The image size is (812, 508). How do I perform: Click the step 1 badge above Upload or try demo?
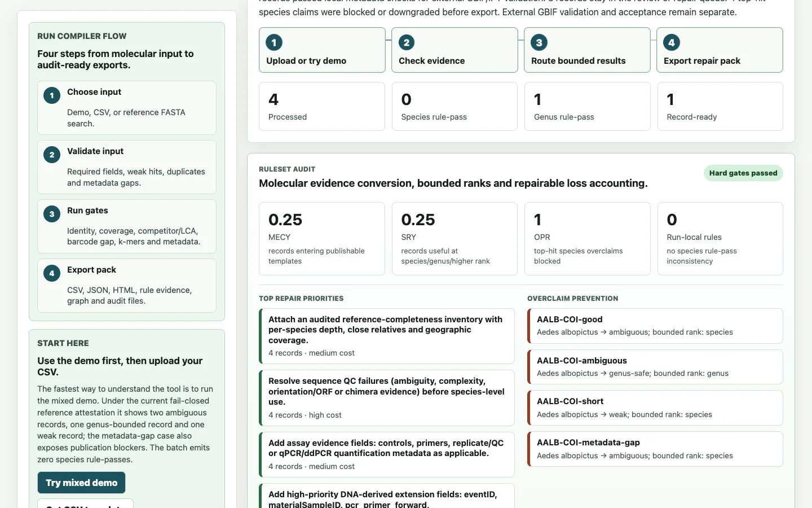click(x=274, y=42)
